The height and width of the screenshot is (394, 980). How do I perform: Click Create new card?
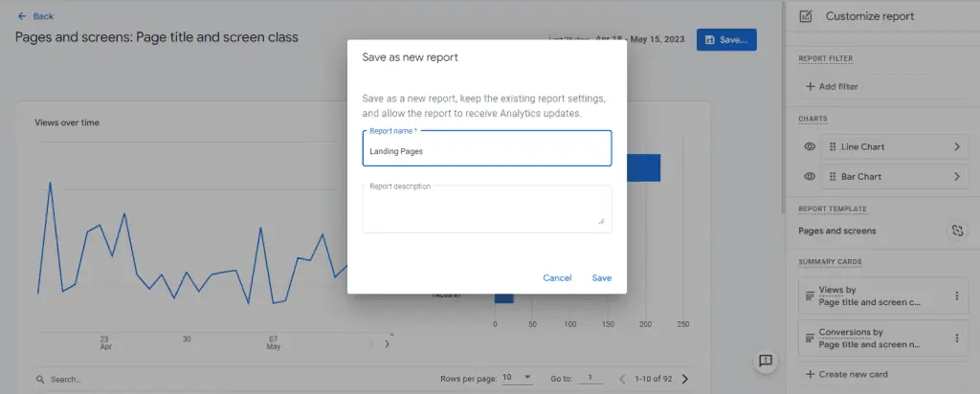point(847,374)
